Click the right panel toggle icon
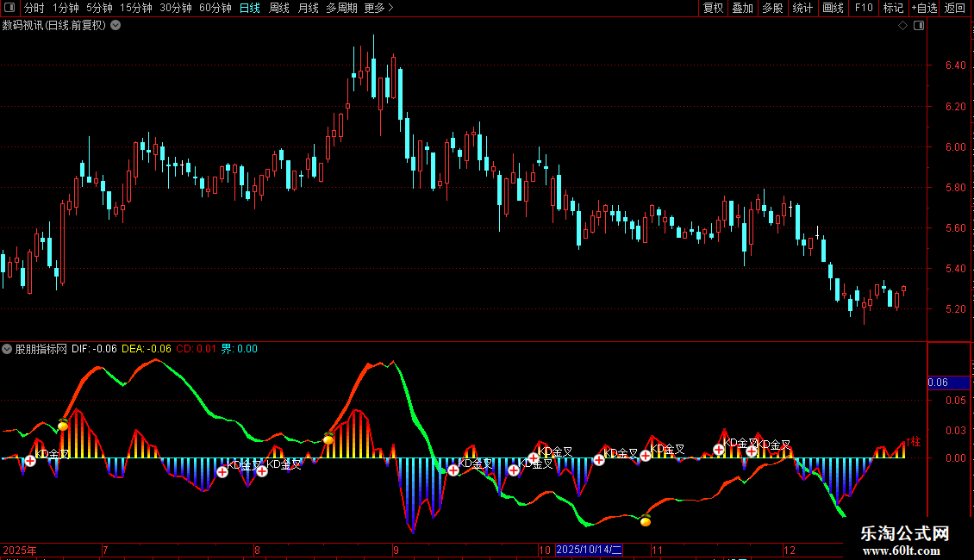974x560 pixels. pos(919,26)
